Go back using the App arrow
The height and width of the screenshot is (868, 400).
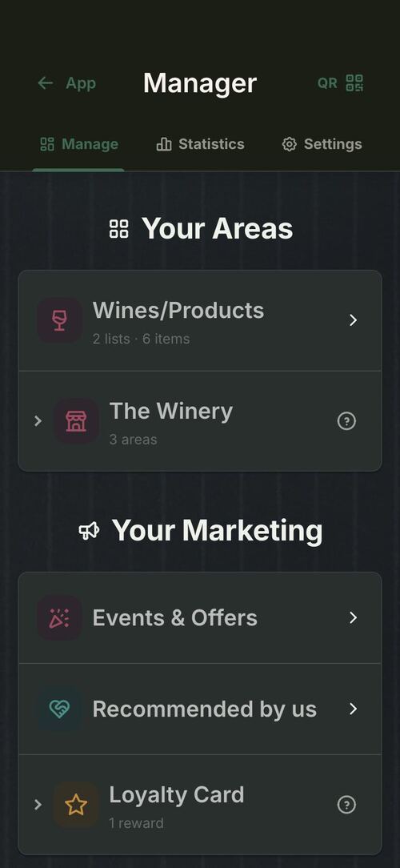(45, 83)
